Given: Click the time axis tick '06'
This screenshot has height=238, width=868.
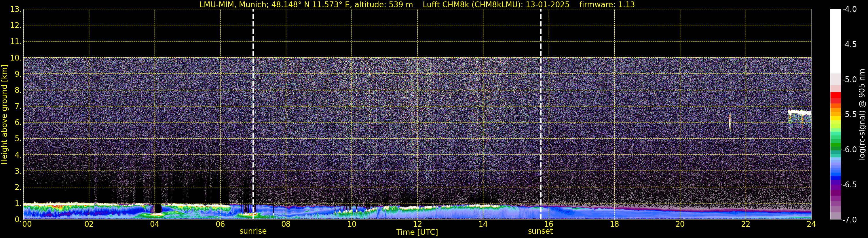Looking at the screenshot, I should click(220, 224).
